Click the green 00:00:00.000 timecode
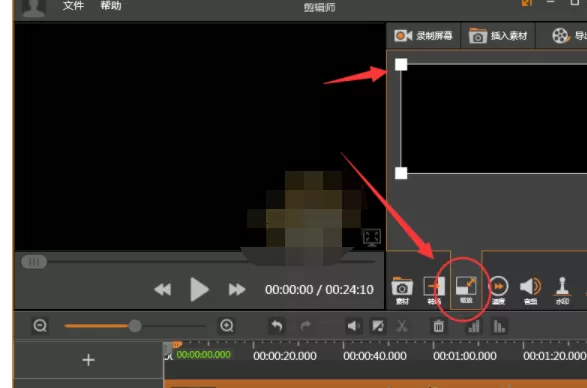Image resolution: width=587 pixels, height=388 pixels. click(x=204, y=355)
